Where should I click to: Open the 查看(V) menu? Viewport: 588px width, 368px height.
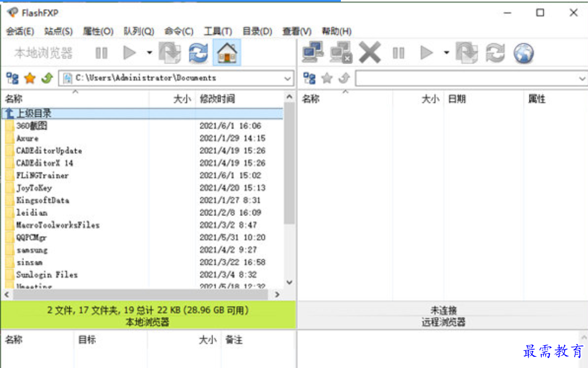(x=297, y=31)
